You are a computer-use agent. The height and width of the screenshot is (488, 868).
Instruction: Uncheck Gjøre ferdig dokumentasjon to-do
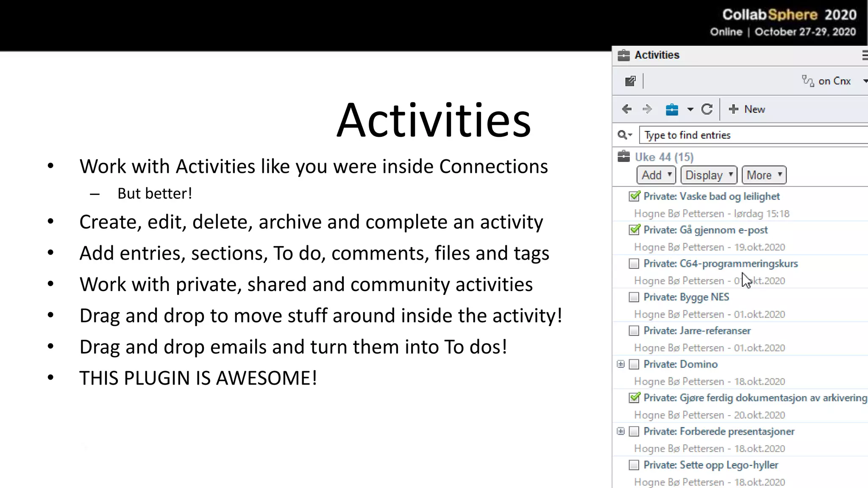coord(634,397)
